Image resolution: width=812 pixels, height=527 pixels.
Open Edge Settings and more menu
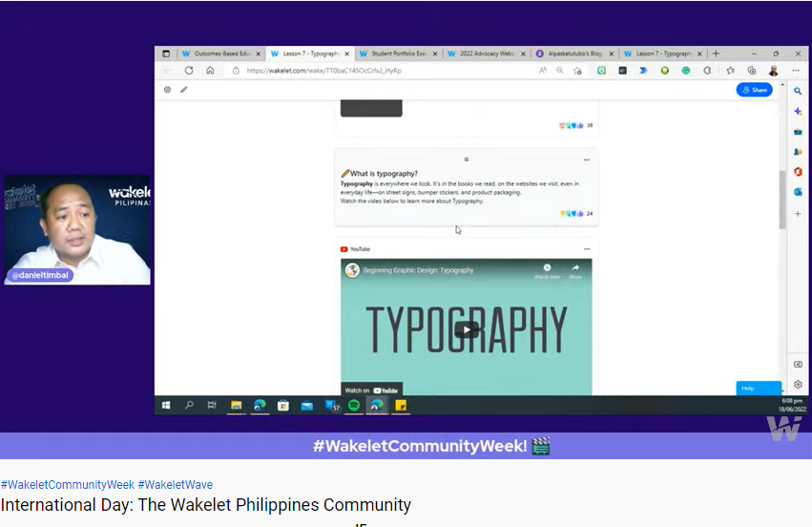click(x=796, y=71)
